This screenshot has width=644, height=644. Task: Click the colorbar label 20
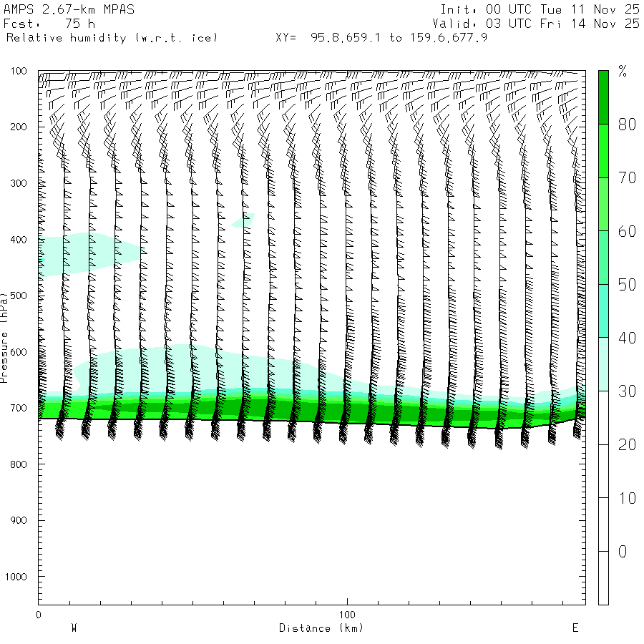(627, 445)
